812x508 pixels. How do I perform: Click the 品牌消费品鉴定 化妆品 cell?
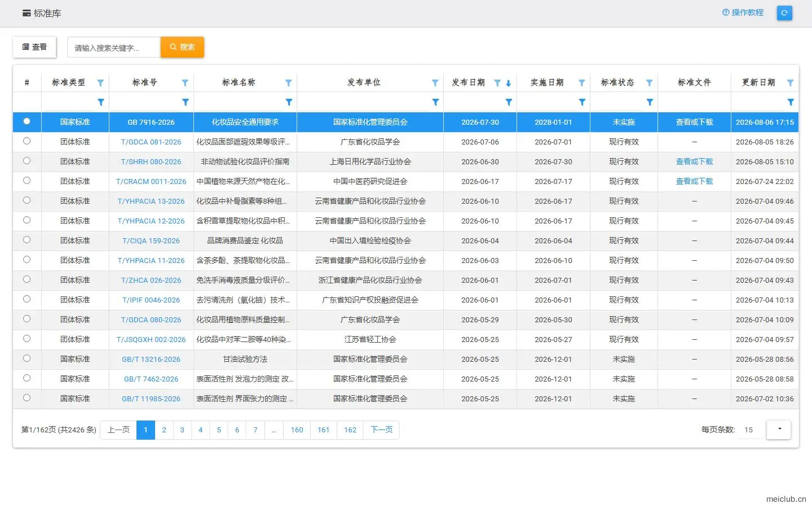[x=245, y=241]
